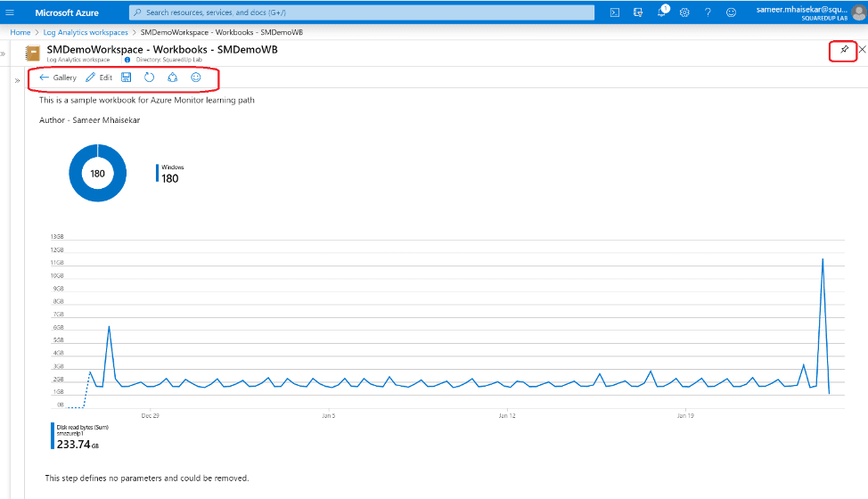Pin the workbook to the dashboard
The width and height of the screenshot is (868, 499).
click(844, 49)
